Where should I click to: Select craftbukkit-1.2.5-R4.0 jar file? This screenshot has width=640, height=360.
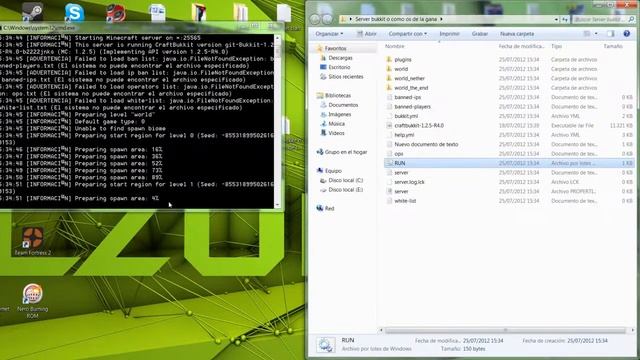[x=419, y=125]
